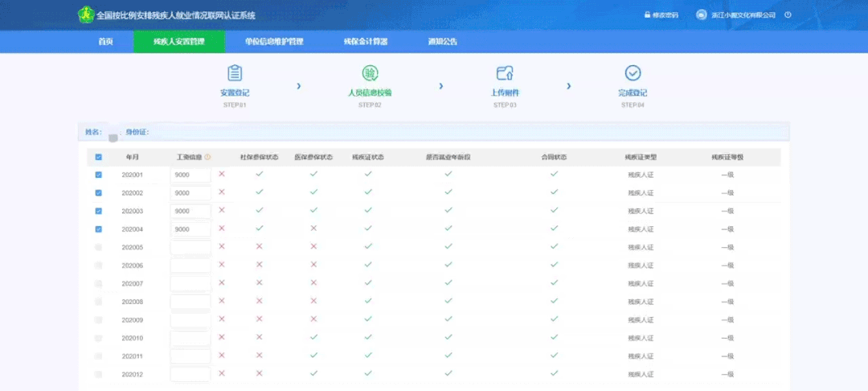Click the red X next to 202004 salary
This screenshot has height=391, width=868.
(x=222, y=228)
